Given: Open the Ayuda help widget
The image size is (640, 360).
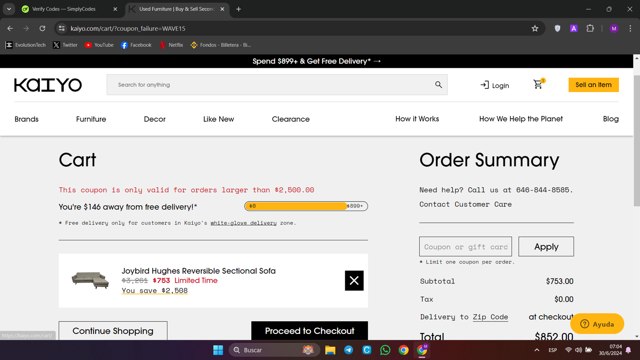Looking at the screenshot, I should click(597, 324).
